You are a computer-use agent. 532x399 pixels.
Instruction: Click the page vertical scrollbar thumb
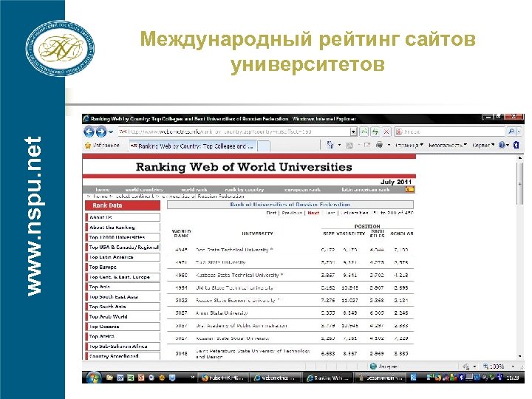[519, 183]
